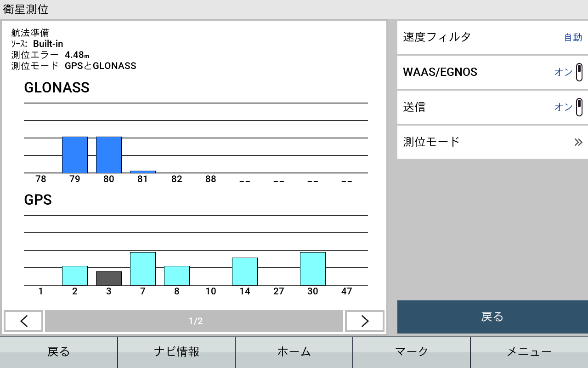Click the next page right arrow
Image resolution: width=588 pixels, height=368 pixels.
click(364, 321)
